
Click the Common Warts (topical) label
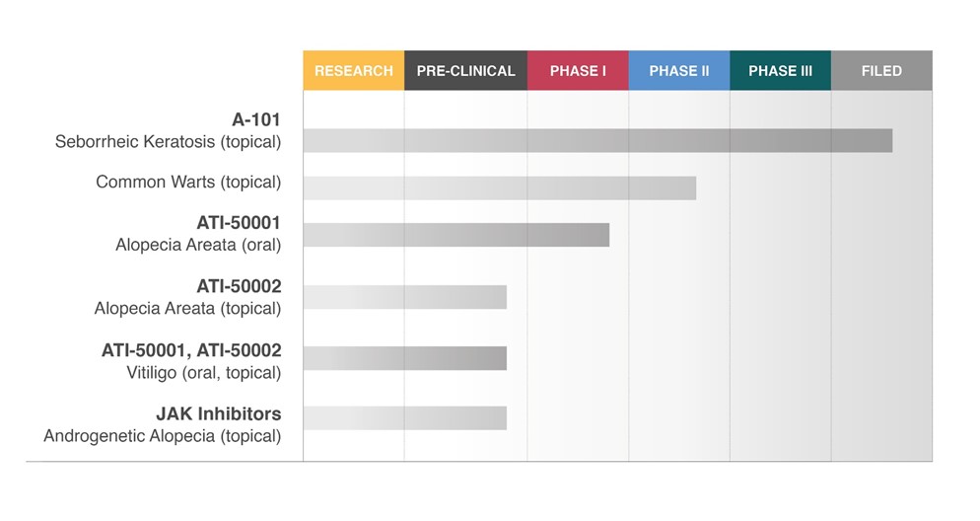pos(188,183)
